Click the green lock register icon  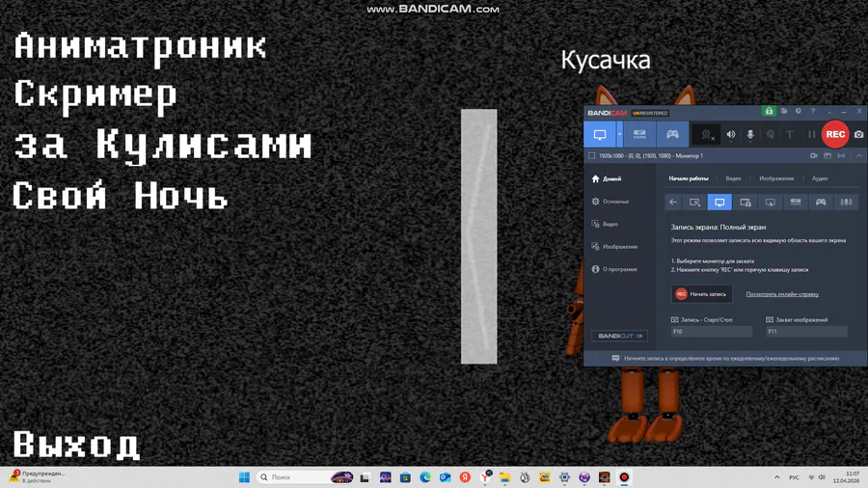(769, 111)
